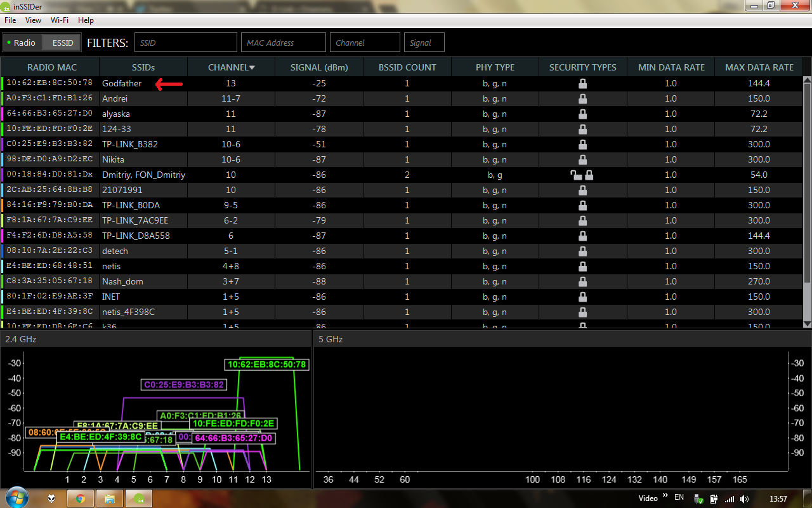Click the closed padlock in the Dmitriy row
Image resolution: width=812 pixels, height=508 pixels.
tap(589, 175)
